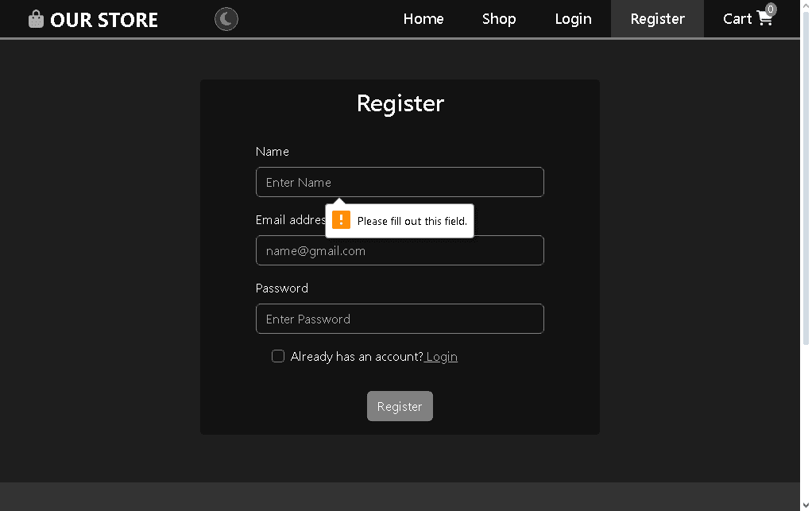
Task: Click the Register form heading
Action: [400, 103]
